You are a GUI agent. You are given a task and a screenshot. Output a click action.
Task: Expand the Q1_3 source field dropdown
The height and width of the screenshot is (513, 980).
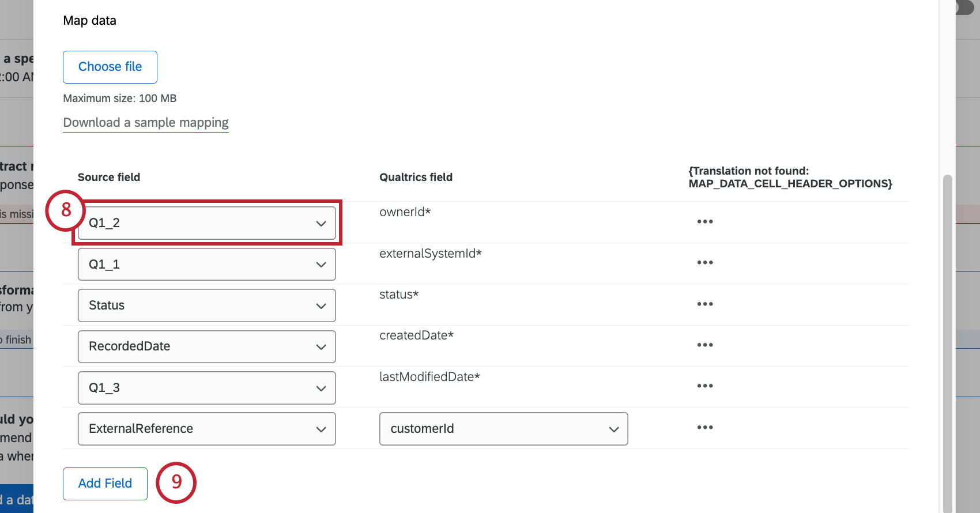(x=206, y=388)
